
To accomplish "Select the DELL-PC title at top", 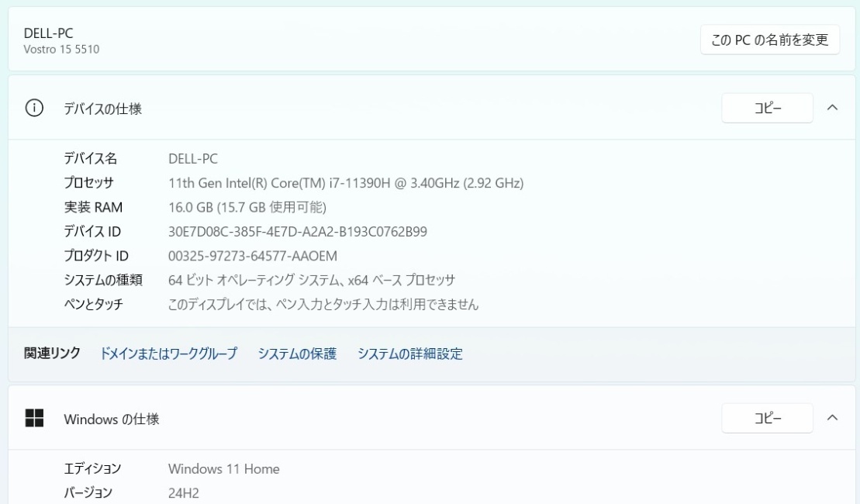I will pos(48,33).
